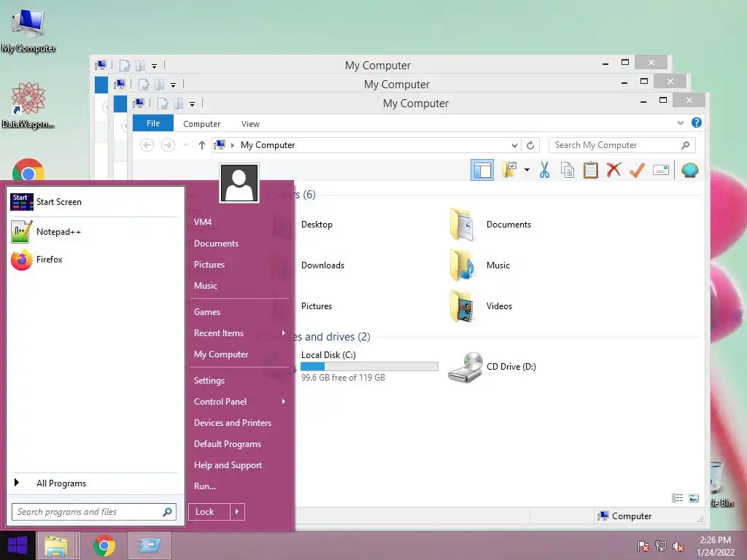Select Local Disk (C:) usage bar
This screenshot has height=560, width=747.
[x=369, y=367]
